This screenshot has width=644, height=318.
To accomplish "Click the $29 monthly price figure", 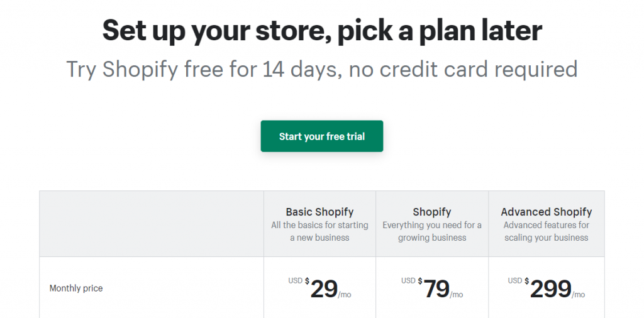I will pos(324,289).
